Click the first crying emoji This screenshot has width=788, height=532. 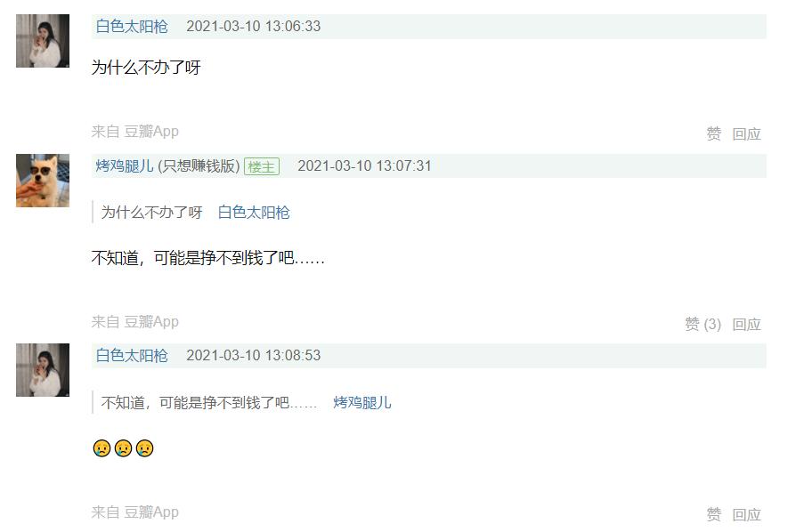102,447
